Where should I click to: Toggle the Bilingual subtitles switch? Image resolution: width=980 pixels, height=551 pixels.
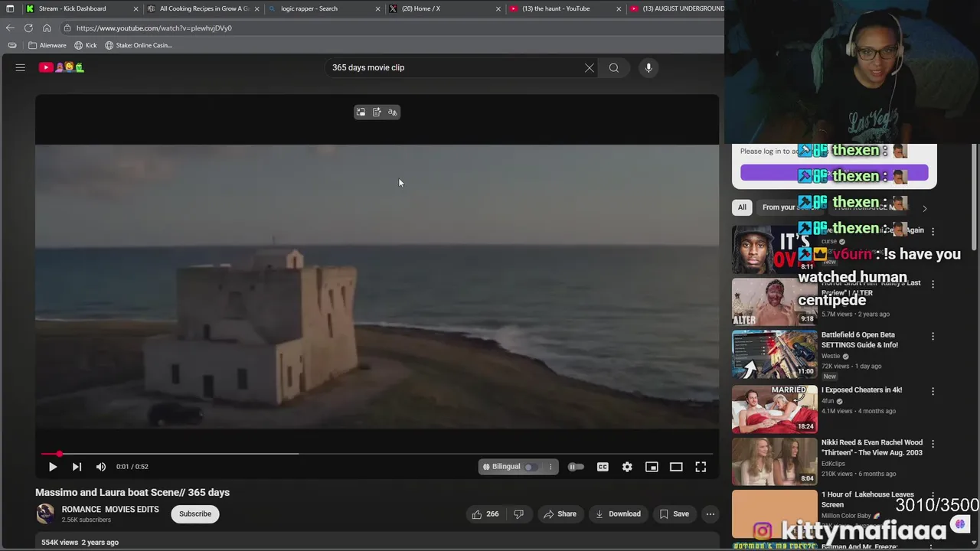tap(531, 467)
